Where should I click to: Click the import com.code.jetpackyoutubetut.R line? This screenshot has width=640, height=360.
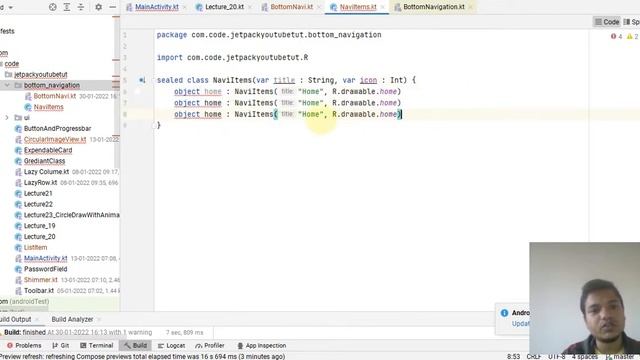pyautogui.click(x=232, y=58)
